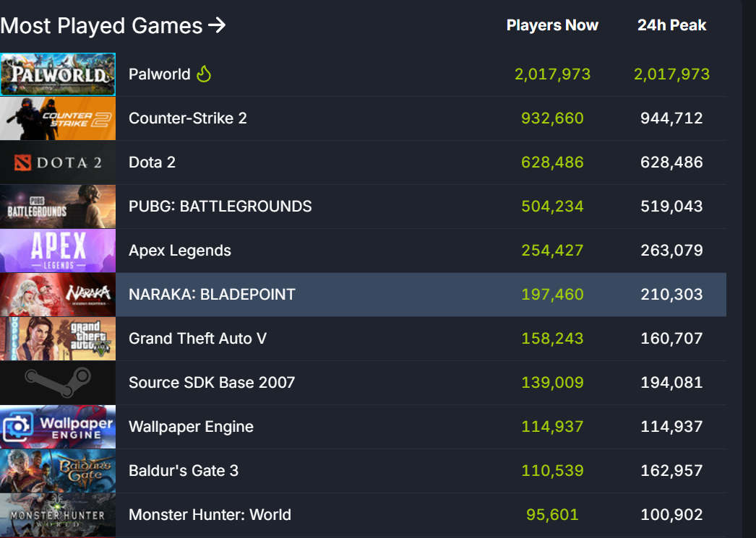Go to the Baldur's Gate 3 name link
This screenshot has height=538, width=756.
(x=184, y=471)
